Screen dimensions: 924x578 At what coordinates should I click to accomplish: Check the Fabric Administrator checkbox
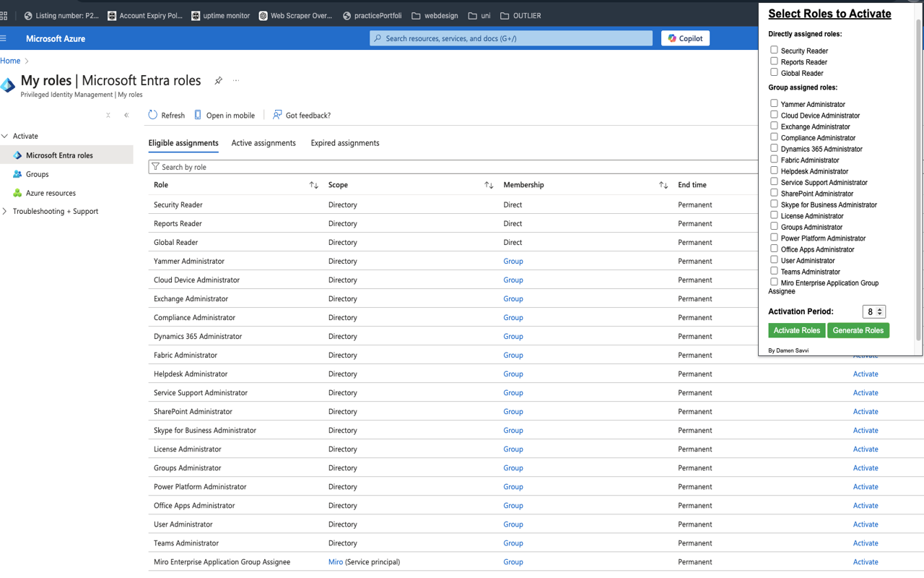(774, 159)
